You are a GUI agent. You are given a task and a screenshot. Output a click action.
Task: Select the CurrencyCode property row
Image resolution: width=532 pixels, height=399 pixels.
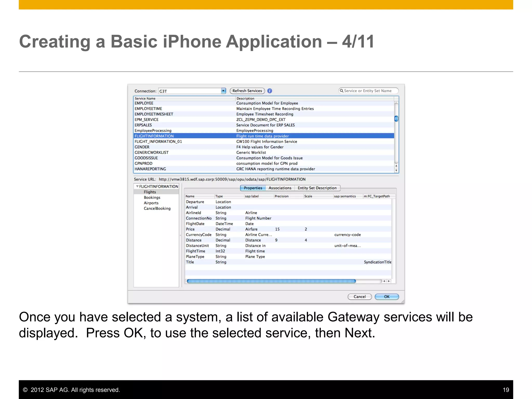288,235
